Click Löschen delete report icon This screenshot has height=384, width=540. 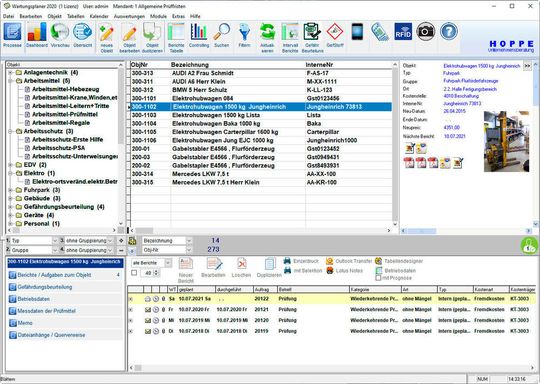pos(241,268)
